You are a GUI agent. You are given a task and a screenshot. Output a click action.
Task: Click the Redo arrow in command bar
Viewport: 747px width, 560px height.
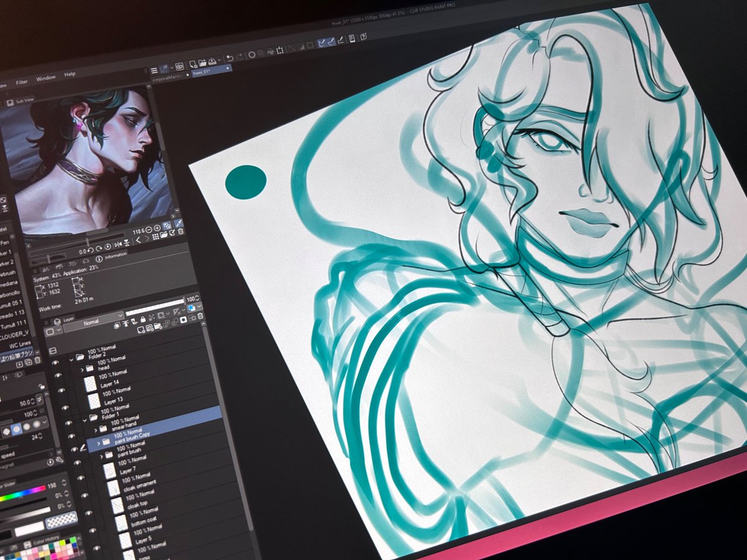pyautogui.click(x=239, y=57)
